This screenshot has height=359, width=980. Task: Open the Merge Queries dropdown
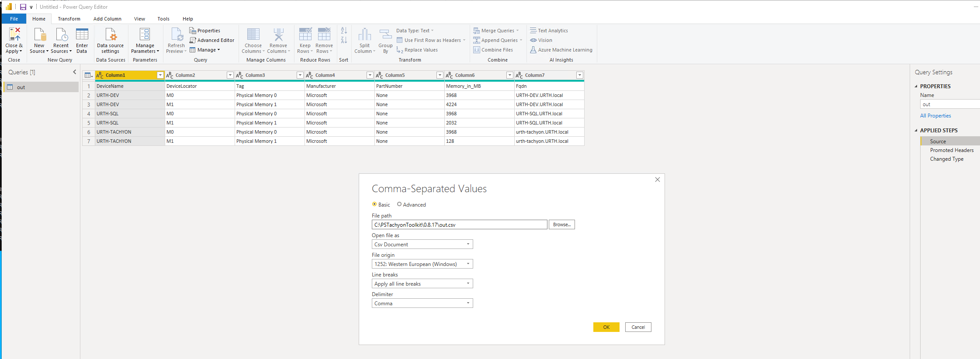coord(496,31)
